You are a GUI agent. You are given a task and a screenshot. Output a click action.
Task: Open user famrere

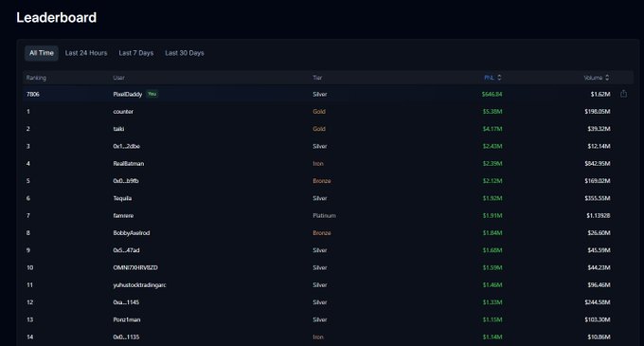pyautogui.click(x=123, y=215)
